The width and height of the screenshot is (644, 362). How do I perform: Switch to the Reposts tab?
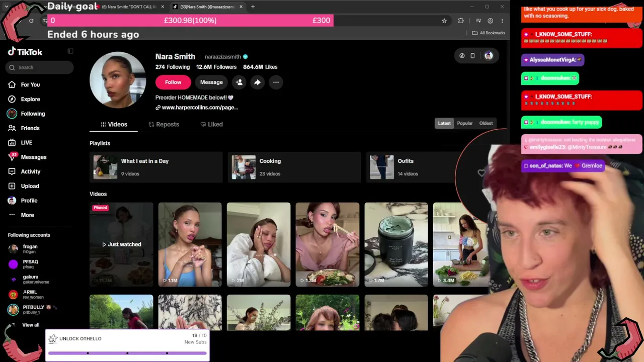(x=164, y=124)
